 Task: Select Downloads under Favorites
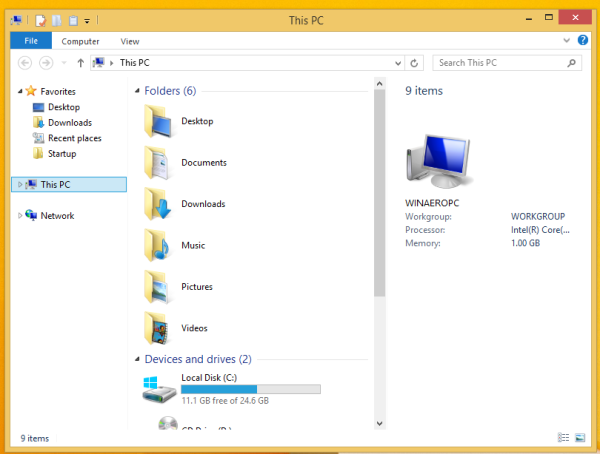[x=70, y=122]
